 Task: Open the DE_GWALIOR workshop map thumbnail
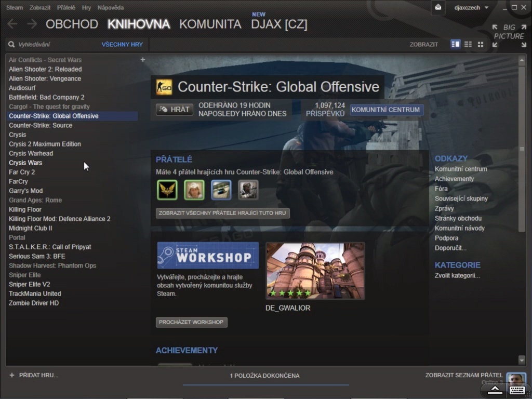click(x=315, y=271)
